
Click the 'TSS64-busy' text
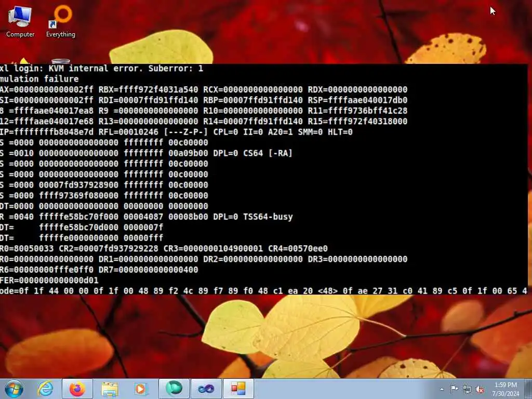pyautogui.click(x=268, y=217)
